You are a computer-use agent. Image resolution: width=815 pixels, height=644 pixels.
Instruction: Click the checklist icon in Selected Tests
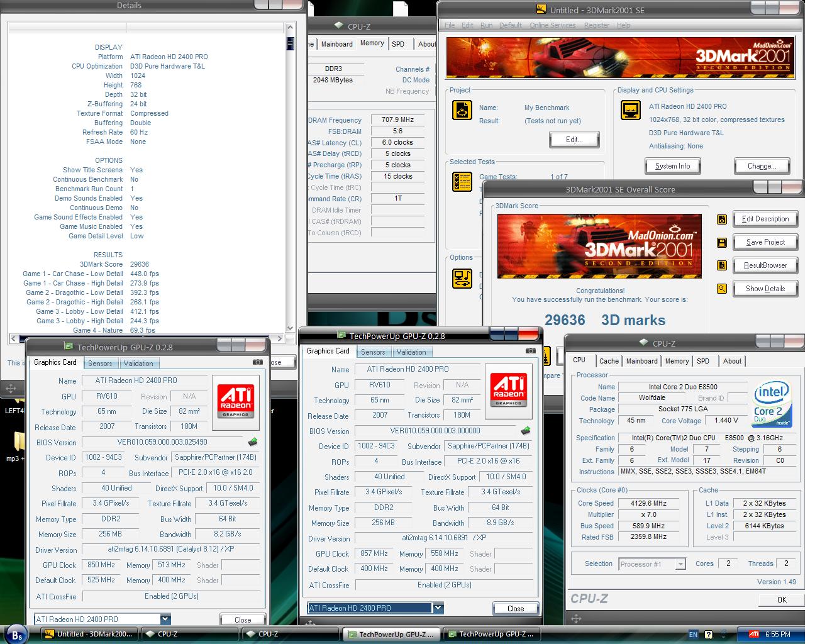(462, 182)
